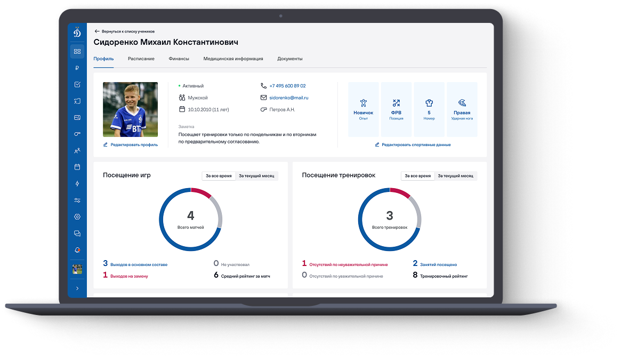Open the chat messages icon in sidebar
621x364 pixels.
tap(77, 233)
